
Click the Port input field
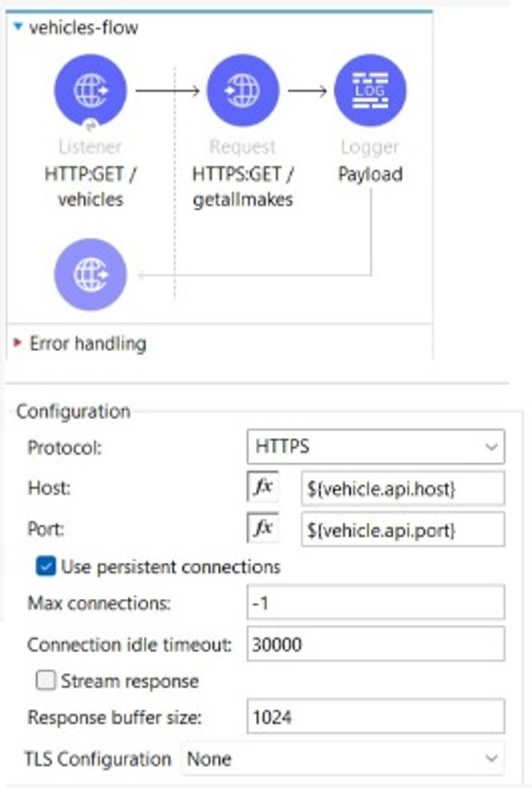(402, 529)
